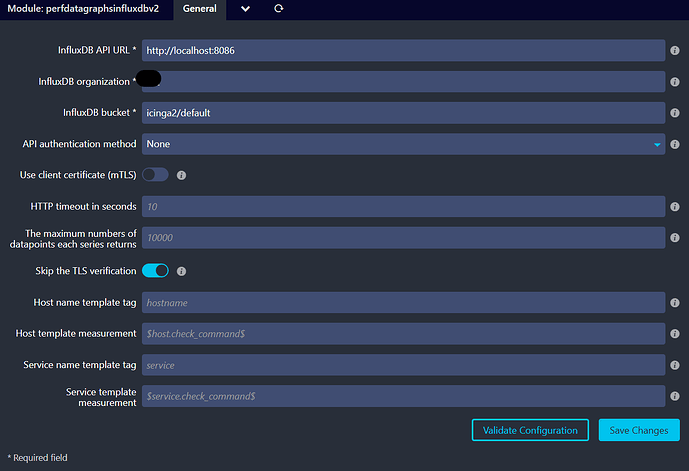Click info icon beside mTLS client certificate toggle
Image resolution: width=689 pixels, height=471 pixels.
(x=181, y=175)
